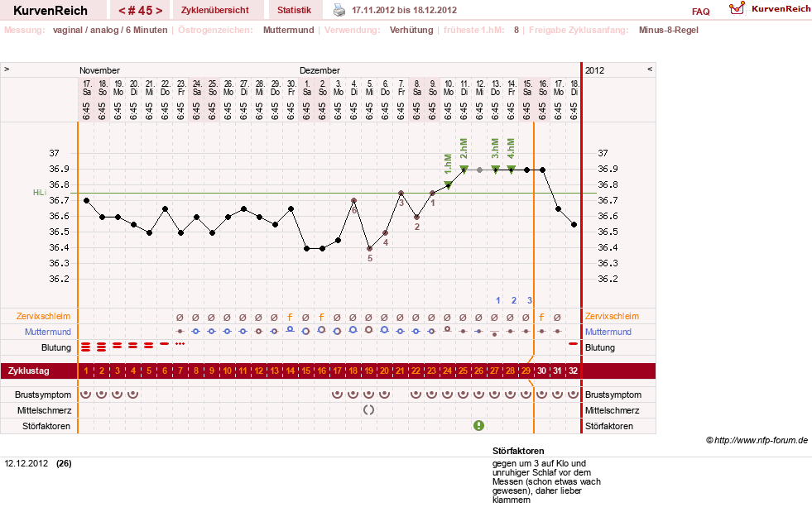The height and width of the screenshot is (531, 812).
Task: Click the Brustsymptom icon on cycle day 17
Action: (x=337, y=395)
